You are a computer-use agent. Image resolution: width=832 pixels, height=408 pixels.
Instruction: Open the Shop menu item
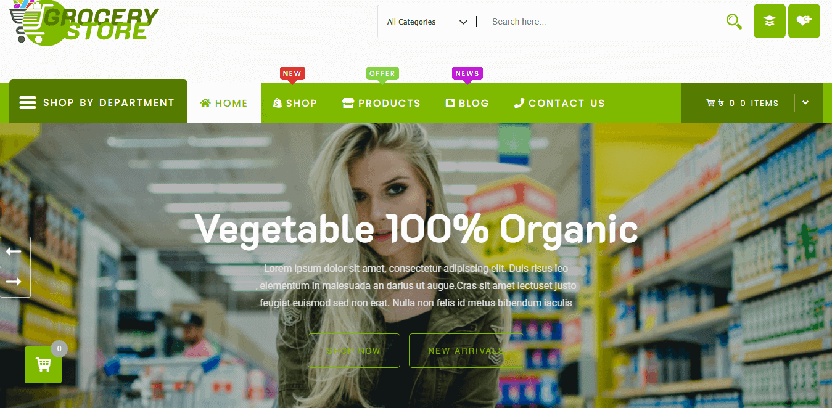[x=295, y=103]
